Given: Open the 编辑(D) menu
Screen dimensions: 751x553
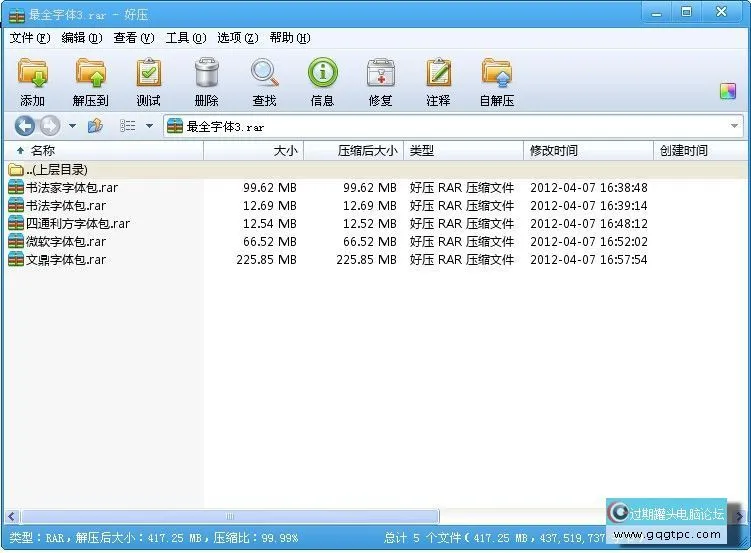Looking at the screenshot, I should (82, 38).
